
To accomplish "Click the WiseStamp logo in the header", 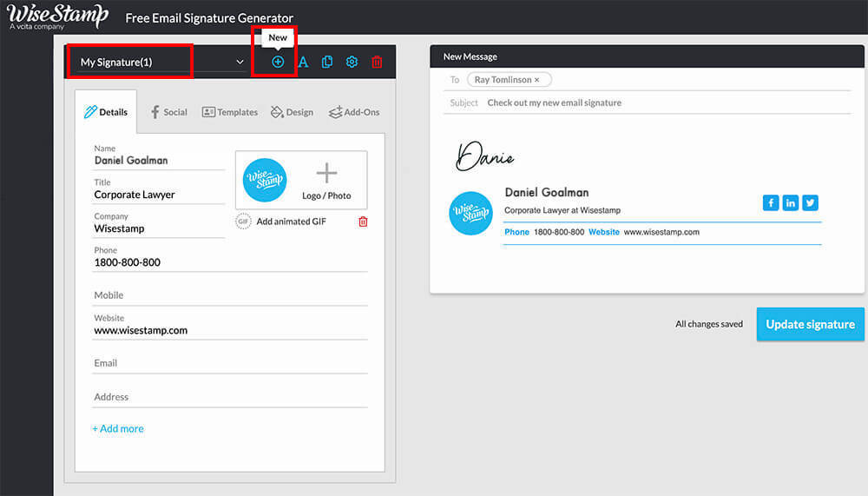I will tap(57, 17).
